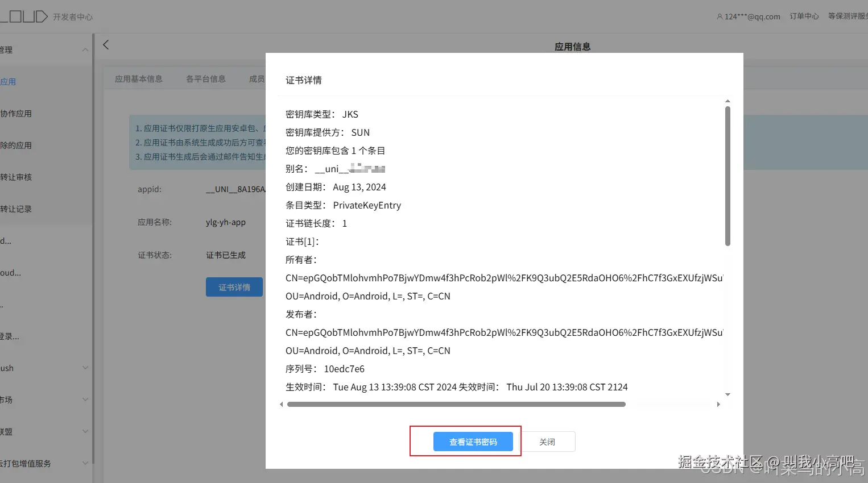Click the up arrow of the vertical scrollbar
Screen dimensions: 868x483
(x=728, y=101)
